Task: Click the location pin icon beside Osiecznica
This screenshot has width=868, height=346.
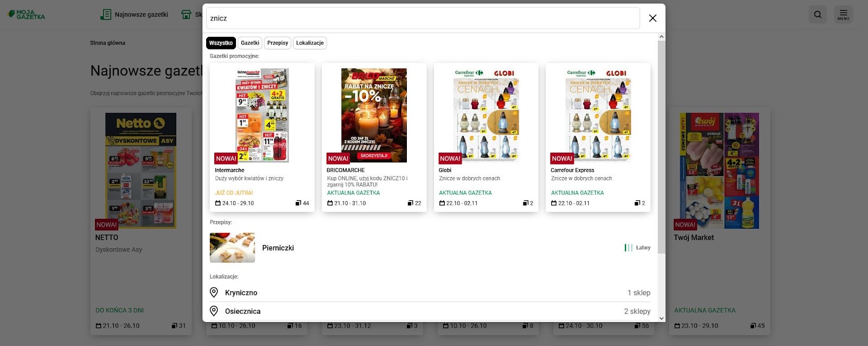Action: point(214,311)
